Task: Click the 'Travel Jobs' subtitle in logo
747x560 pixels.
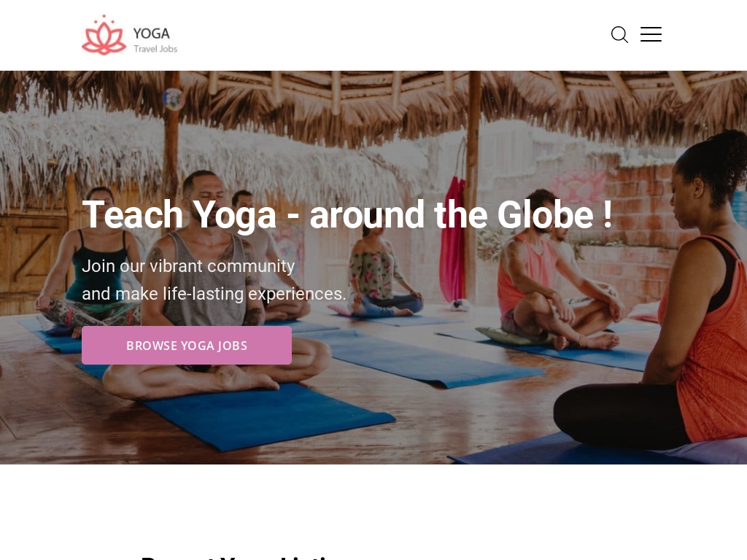Action: coord(155,49)
